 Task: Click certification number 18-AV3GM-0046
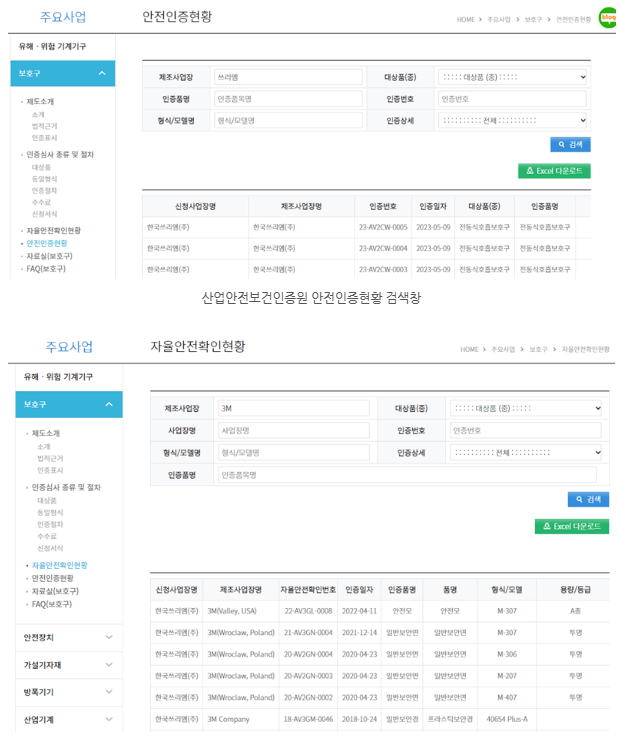pyautogui.click(x=308, y=719)
